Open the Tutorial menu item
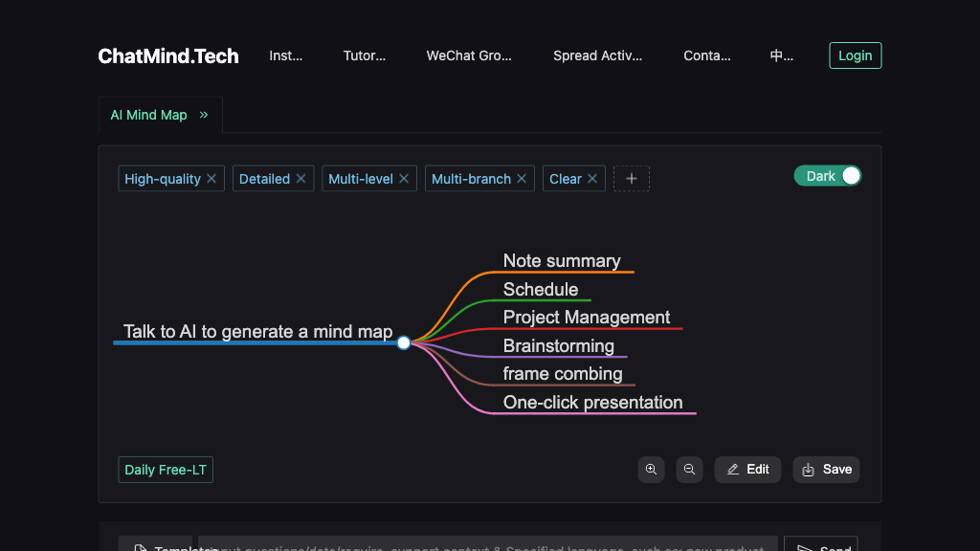 point(365,55)
